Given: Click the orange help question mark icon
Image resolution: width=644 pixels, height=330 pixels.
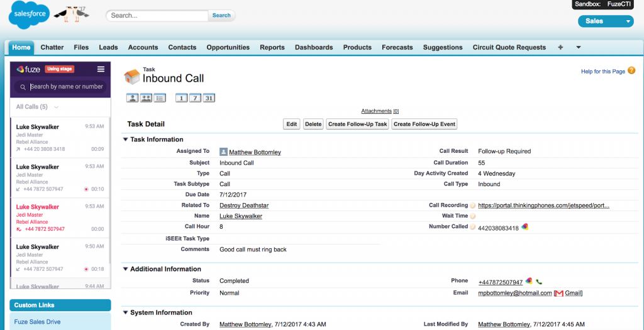Looking at the screenshot, I should tap(631, 70).
